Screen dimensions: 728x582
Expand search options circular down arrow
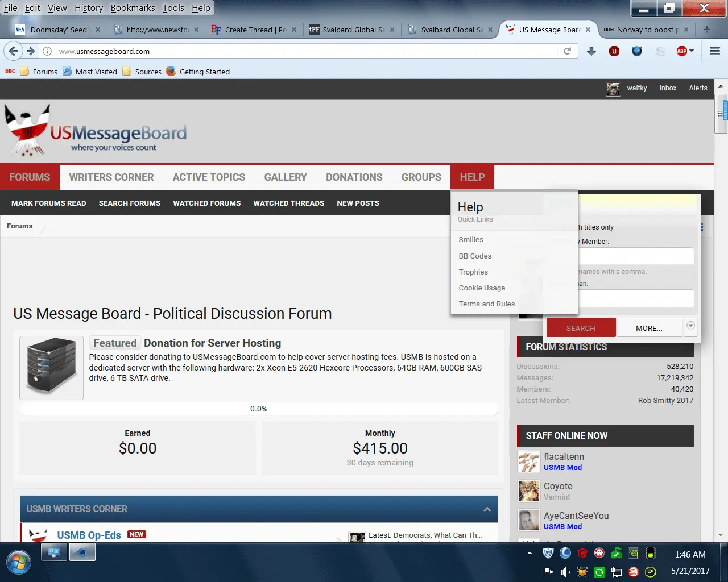[690, 326]
